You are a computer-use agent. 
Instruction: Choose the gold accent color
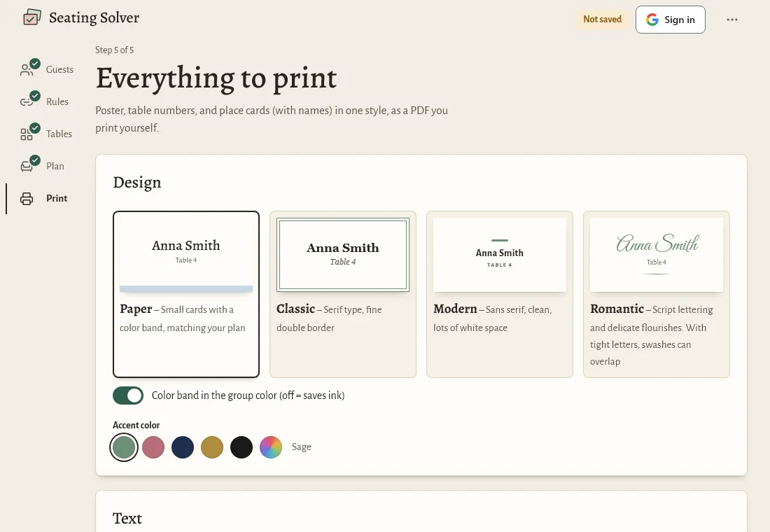(x=212, y=447)
